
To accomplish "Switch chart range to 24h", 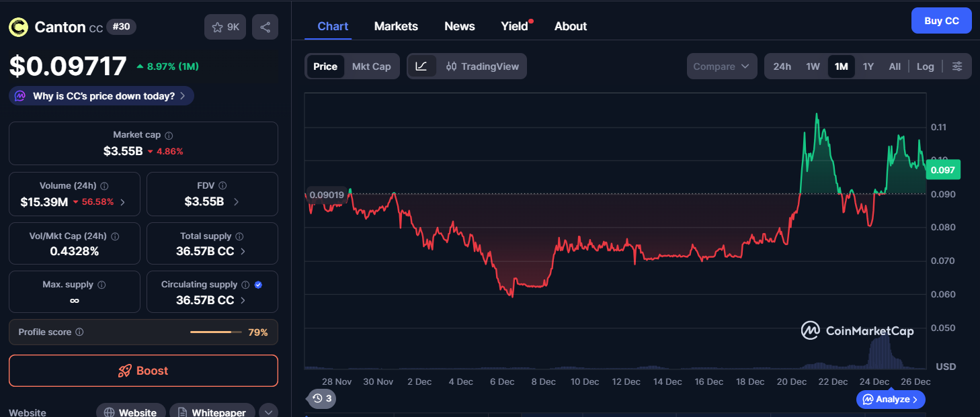I will pyautogui.click(x=782, y=66).
